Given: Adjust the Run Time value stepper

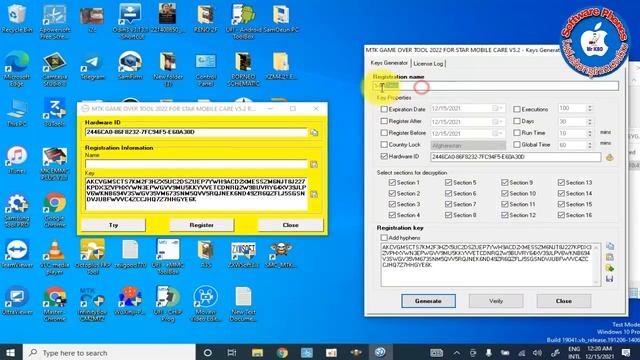Looking at the screenshot, I should pyautogui.click(x=589, y=133).
